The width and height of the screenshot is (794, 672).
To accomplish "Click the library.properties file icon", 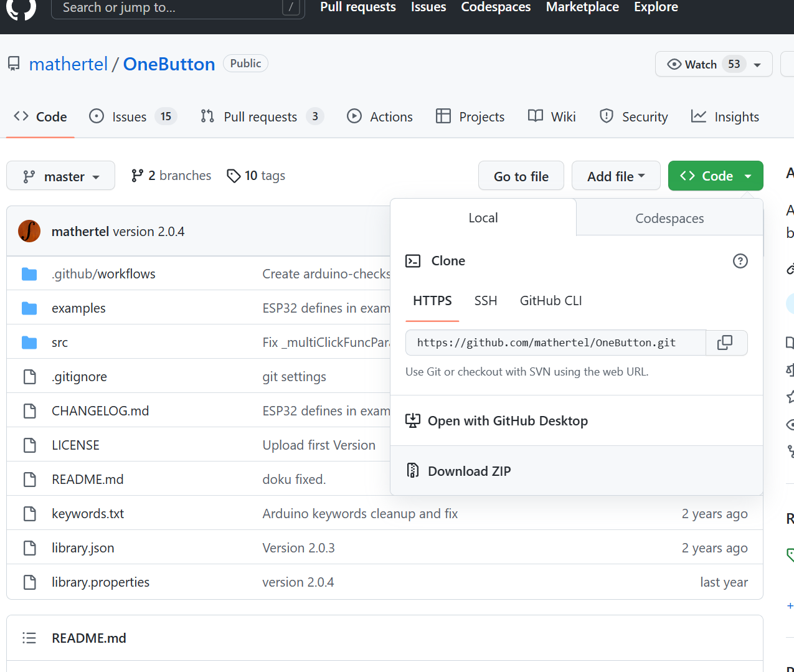I will pos(29,582).
